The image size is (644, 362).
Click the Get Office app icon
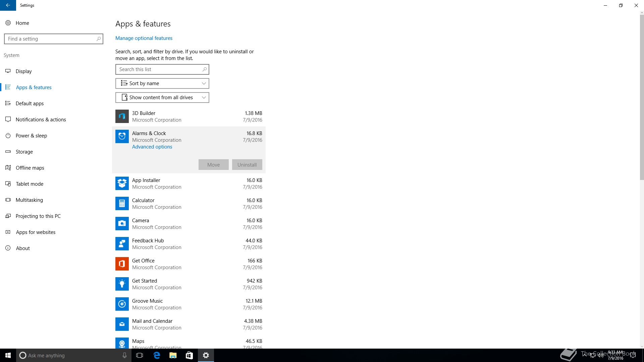click(122, 264)
